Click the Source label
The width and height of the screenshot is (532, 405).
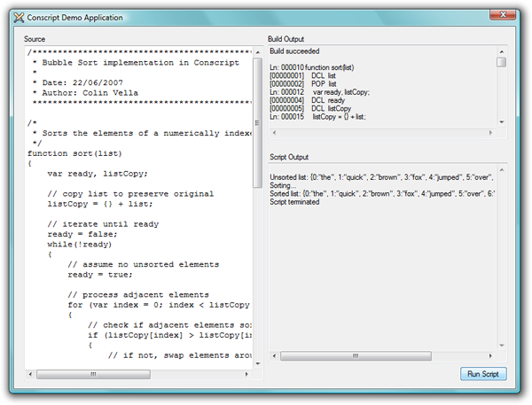[35, 39]
